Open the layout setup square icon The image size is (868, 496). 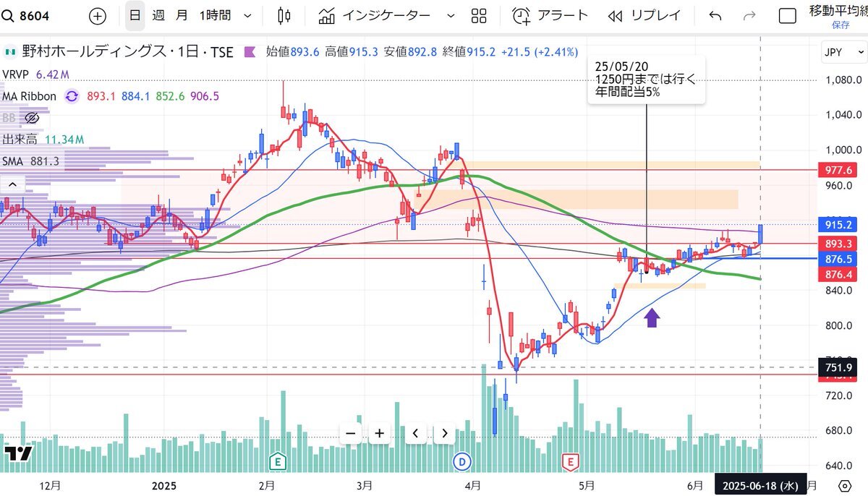pos(788,16)
